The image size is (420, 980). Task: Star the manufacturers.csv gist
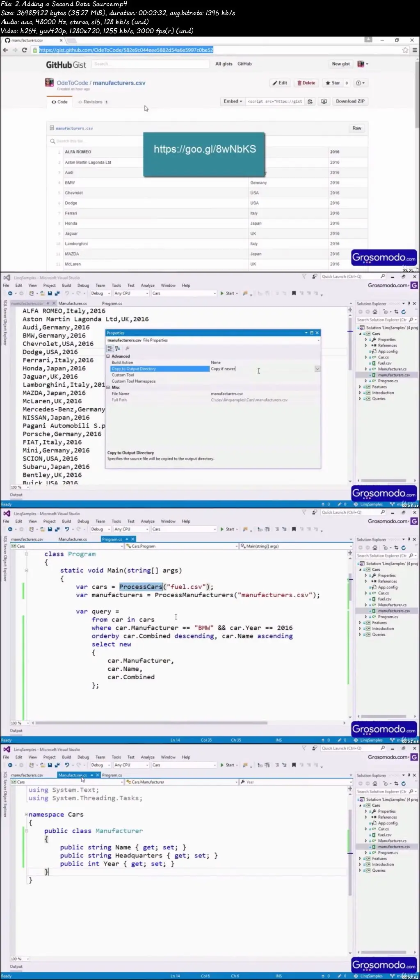tap(333, 83)
